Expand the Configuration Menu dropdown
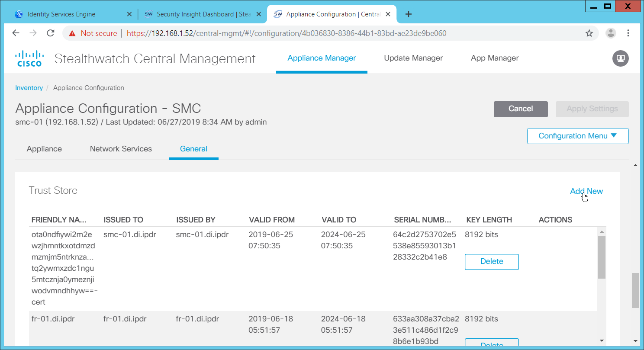 (577, 136)
